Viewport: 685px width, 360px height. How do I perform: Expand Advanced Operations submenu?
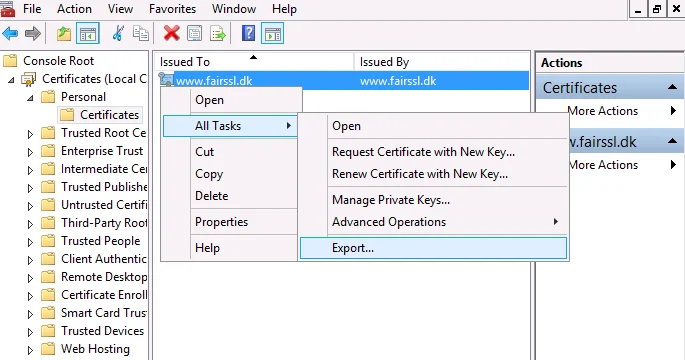433,222
